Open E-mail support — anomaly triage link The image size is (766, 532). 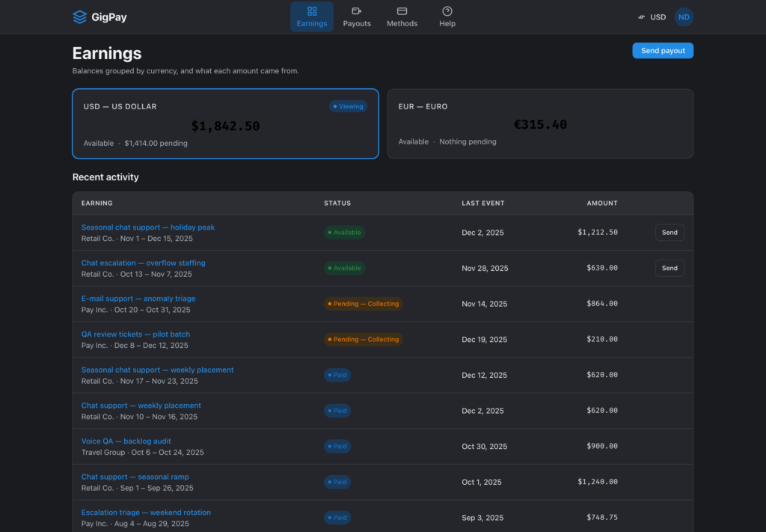[x=138, y=299]
